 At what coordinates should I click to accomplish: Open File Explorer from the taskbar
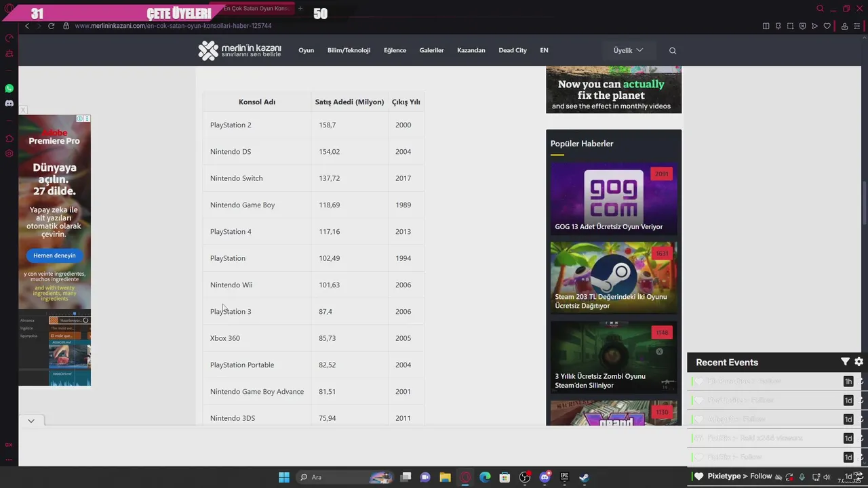pos(445,477)
